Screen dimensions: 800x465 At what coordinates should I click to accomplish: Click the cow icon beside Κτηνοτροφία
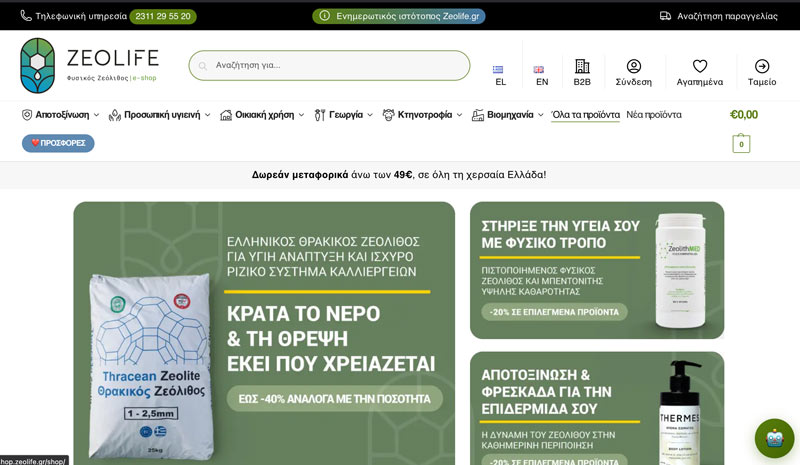[389, 115]
